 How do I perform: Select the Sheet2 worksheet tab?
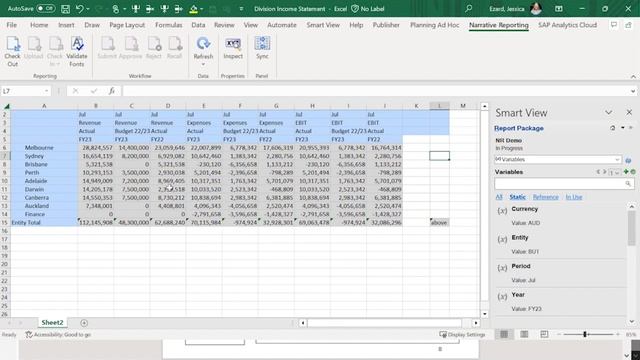coord(52,322)
